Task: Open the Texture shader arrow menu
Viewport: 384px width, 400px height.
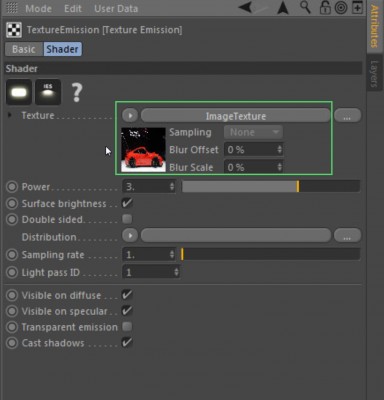Action: click(130, 116)
